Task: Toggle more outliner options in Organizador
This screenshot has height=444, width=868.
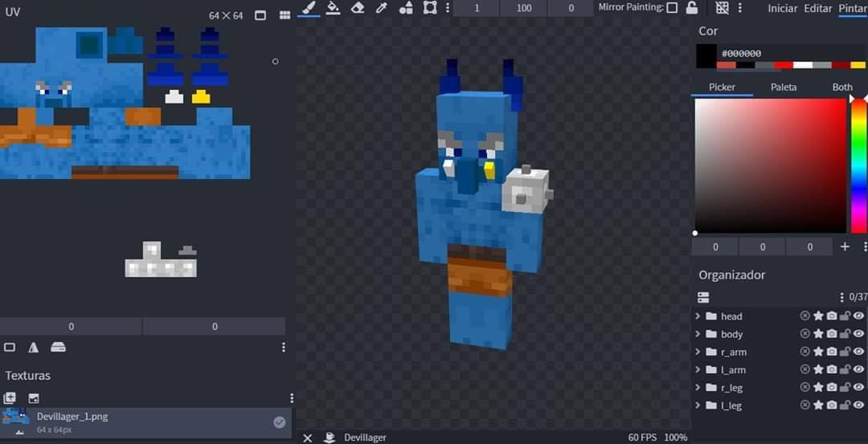Action: point(703,298)
